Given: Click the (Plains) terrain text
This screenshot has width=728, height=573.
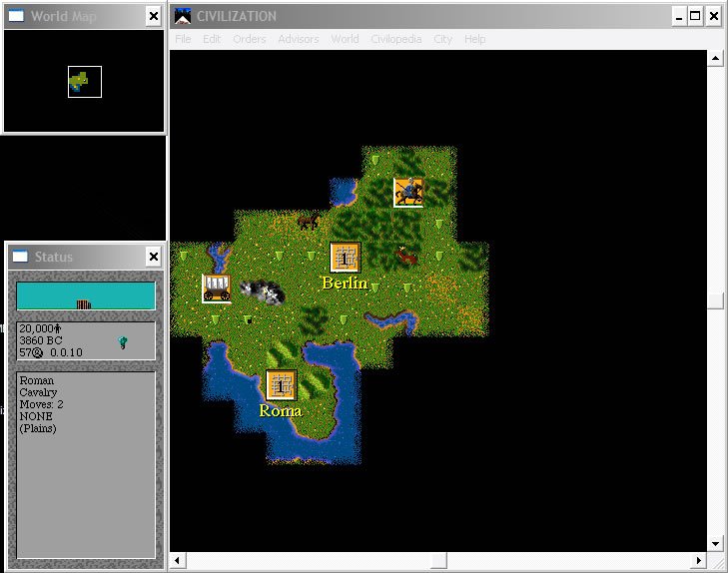Looking at the screenshot, I should [x=38, y=428].
